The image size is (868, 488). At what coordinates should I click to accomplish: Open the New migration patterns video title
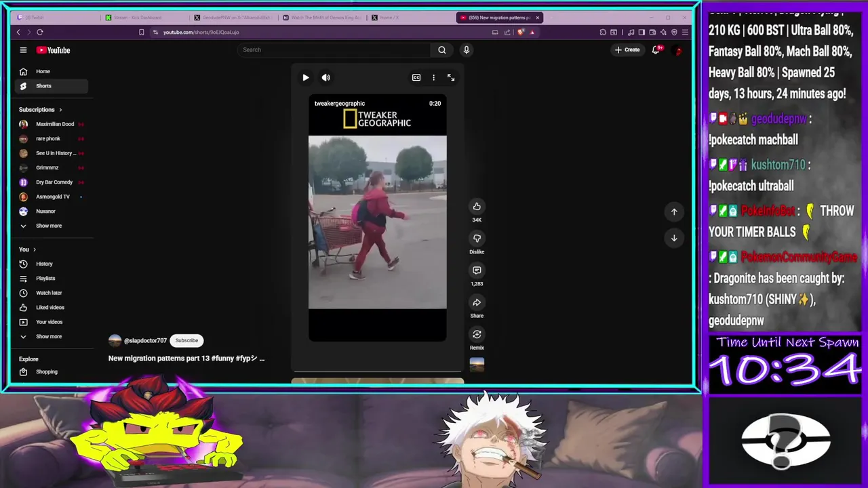click(186, 358)
